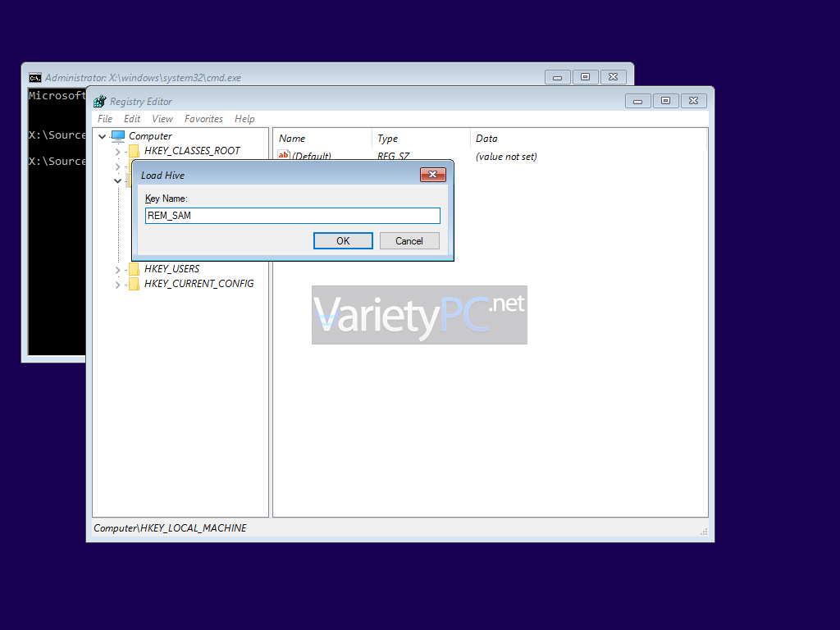Expand the HKEY_USERS key
840x630 pixels.
(118, 270)
